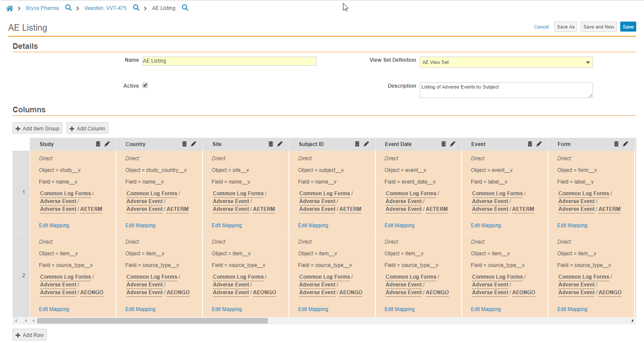
Task: Edit the Country column with its pencil icon
Action: pos(194,144)
